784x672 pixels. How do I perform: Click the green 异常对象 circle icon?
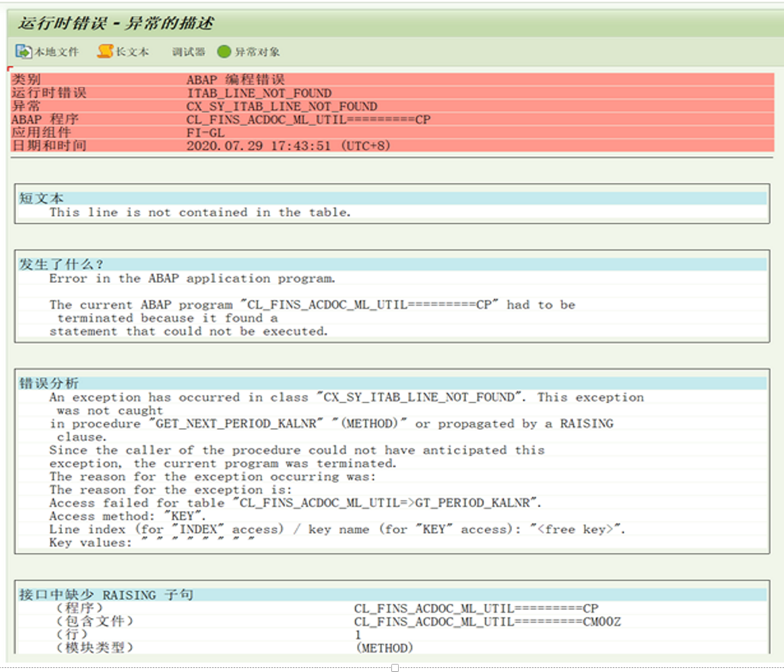point(222,51)
